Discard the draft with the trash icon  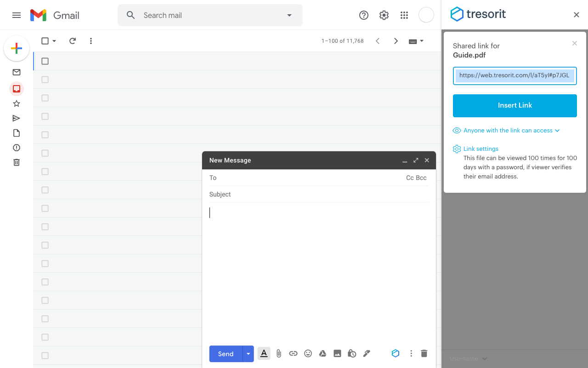click(x=424, y=353)
